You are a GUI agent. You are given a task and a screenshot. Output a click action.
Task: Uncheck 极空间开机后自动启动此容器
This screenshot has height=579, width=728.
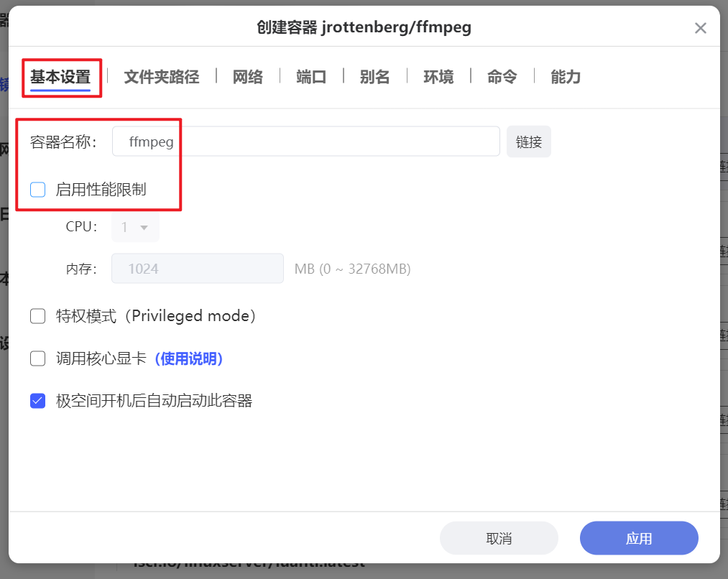[37, 400]
